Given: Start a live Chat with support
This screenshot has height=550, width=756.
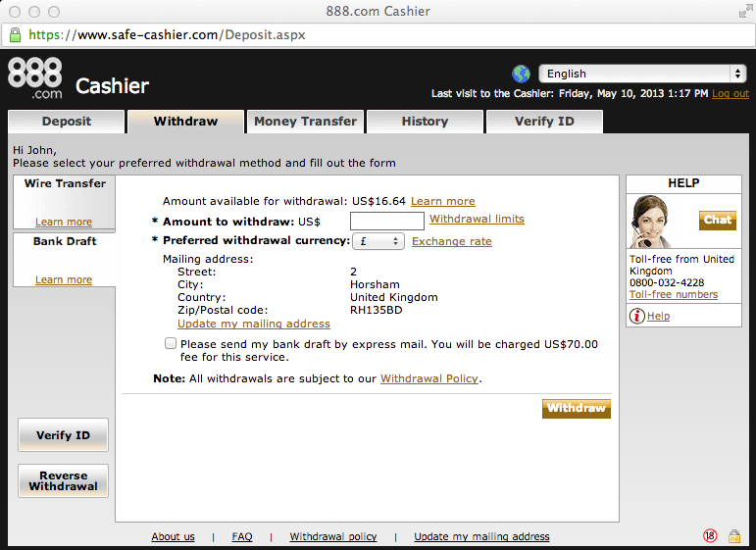Looking at the screenshot, I should tap(718, 221).
